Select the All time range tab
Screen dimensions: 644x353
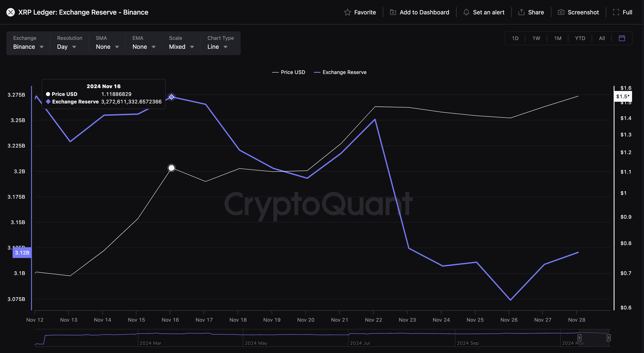coord(602,38)
